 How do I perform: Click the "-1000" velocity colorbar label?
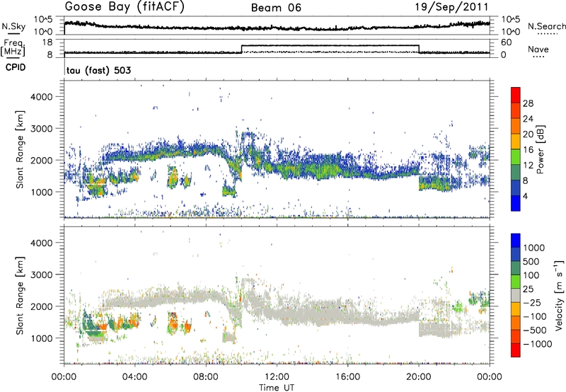coord(537,344)
